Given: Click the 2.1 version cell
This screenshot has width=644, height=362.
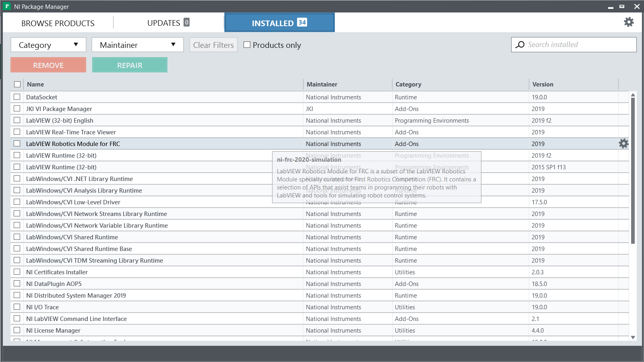Looking at the screenshot, I should point(535,319).
